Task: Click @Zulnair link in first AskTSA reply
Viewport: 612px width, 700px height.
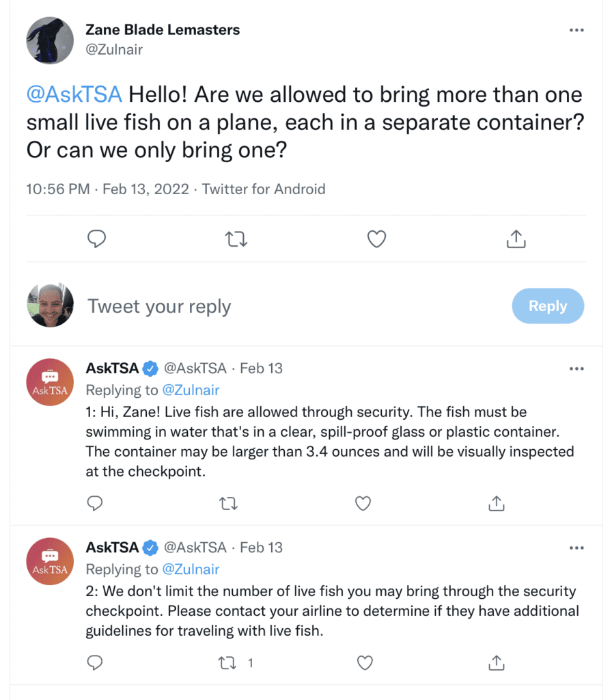Action: pos(191,390)
